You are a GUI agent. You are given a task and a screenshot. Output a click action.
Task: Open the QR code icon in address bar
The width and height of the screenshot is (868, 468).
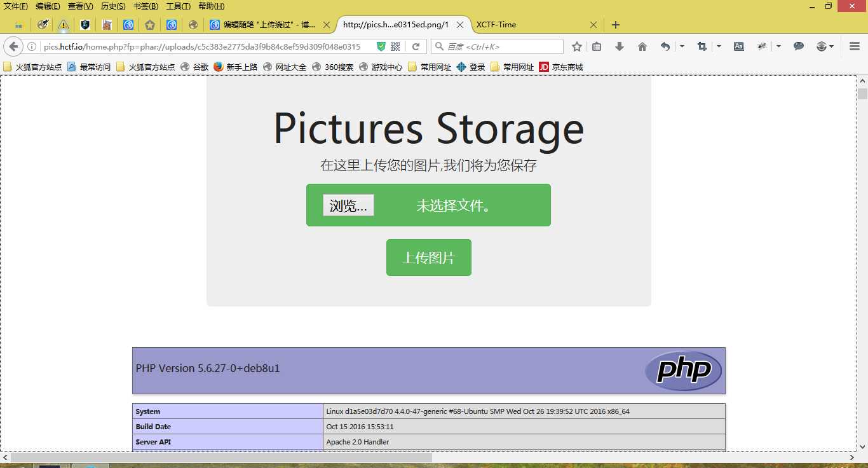pyautogui.click(x=395, y=46)
